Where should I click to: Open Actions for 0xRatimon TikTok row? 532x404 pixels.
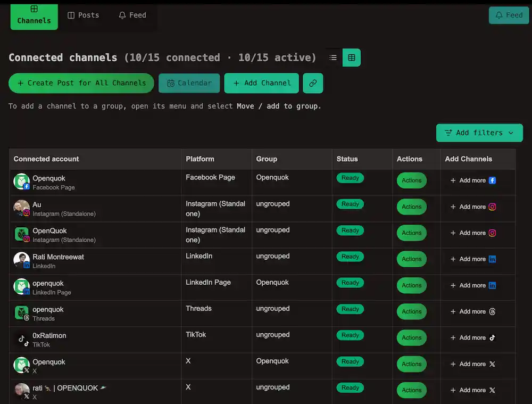click(412, 338)
